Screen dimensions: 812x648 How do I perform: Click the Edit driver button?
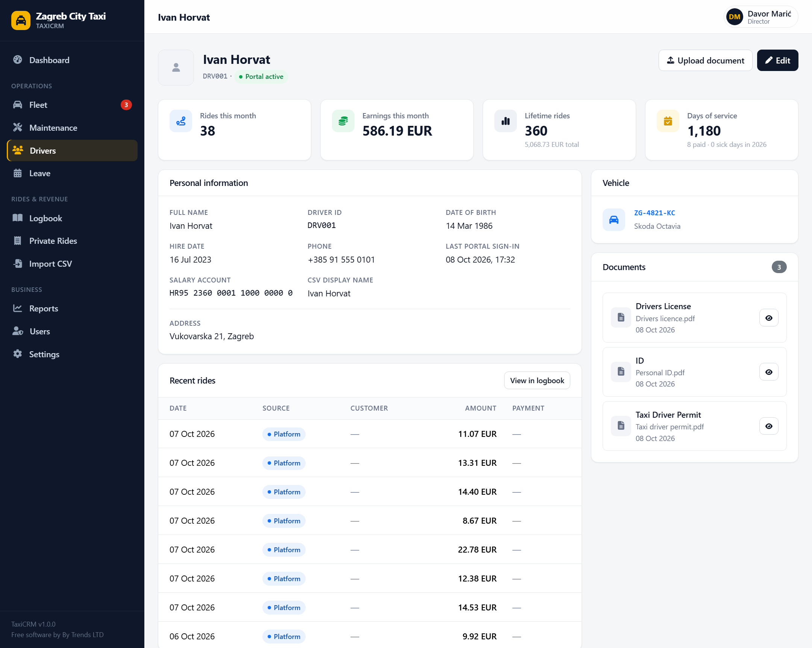(x=777, y=60)
